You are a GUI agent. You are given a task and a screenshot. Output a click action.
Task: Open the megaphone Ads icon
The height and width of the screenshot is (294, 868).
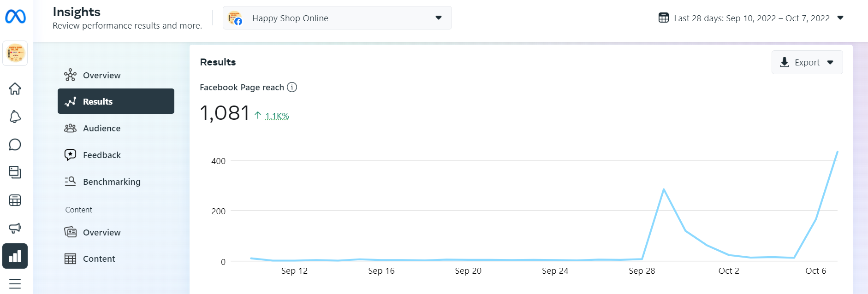coord(15,228)
